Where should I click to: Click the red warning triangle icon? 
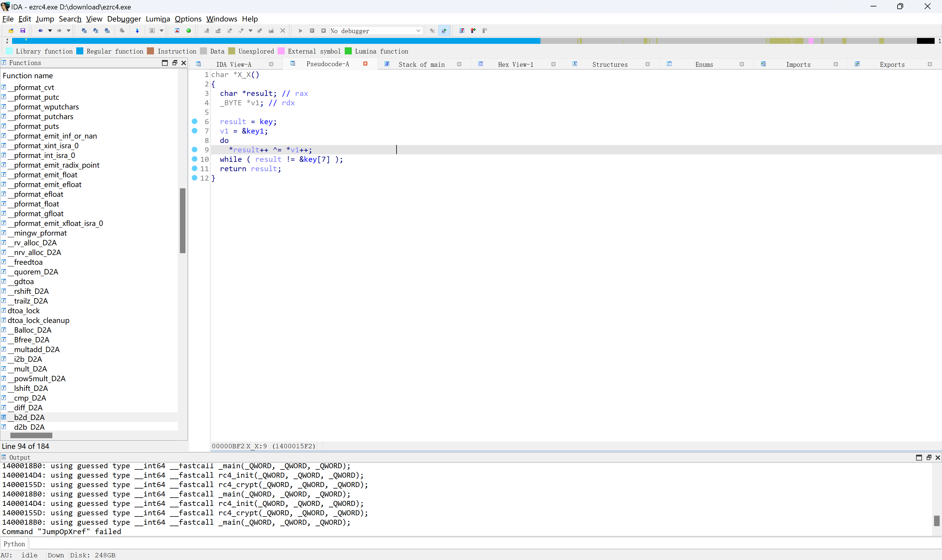pyautogui.click(x=177, y=31)
